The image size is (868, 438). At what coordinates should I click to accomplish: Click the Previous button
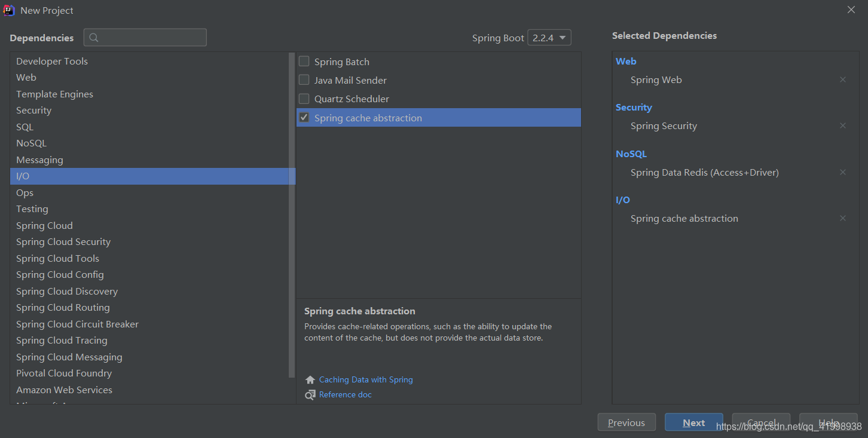(626, 422)
